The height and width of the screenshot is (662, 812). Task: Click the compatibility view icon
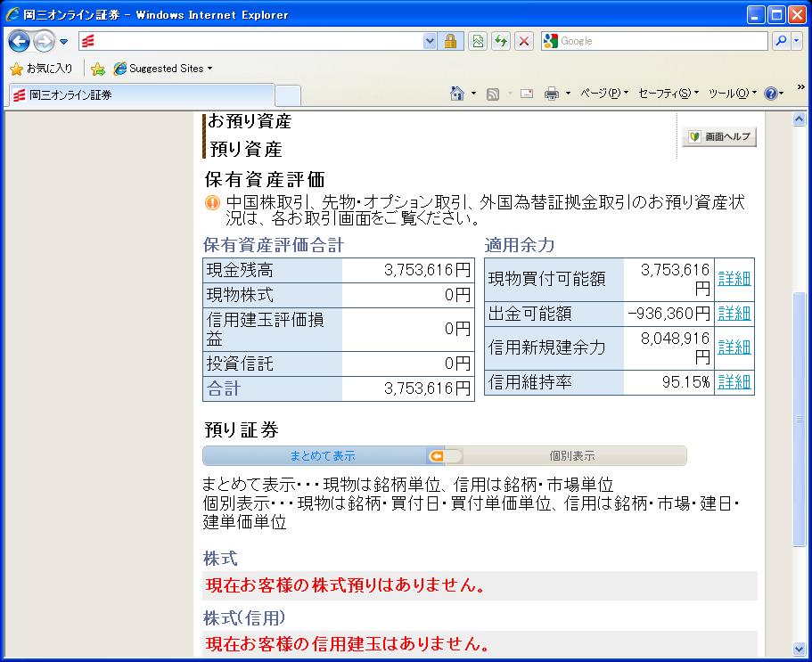pos(478,41)
